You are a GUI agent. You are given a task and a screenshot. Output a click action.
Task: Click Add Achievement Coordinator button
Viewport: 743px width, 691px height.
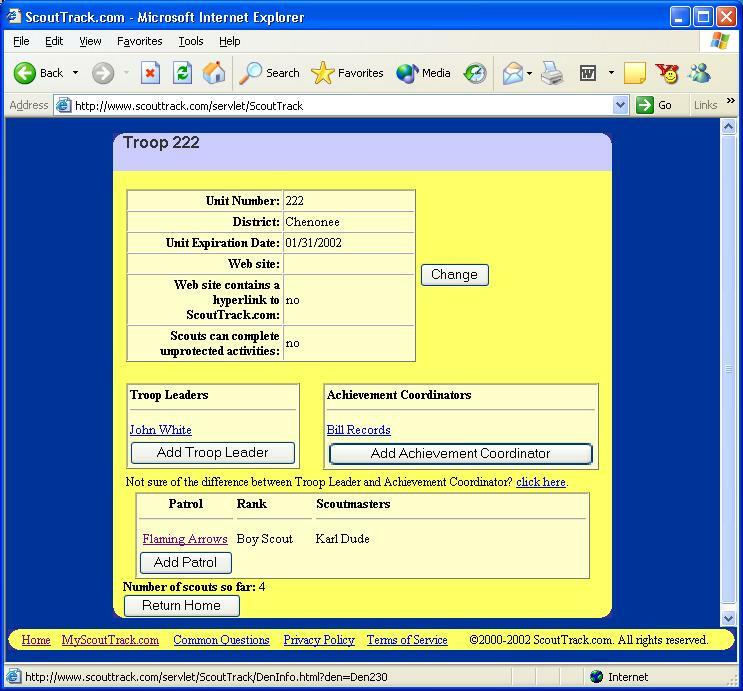(461, 454)
